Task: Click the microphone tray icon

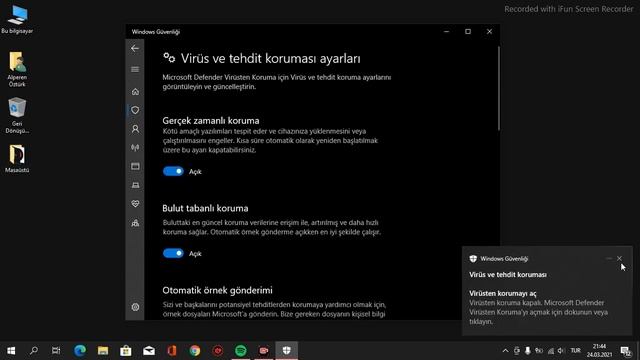Action: (528, 351)
